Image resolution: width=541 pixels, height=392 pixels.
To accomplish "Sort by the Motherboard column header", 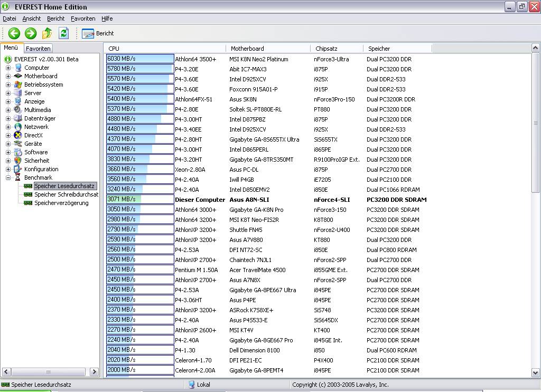I will coord(268,49).
